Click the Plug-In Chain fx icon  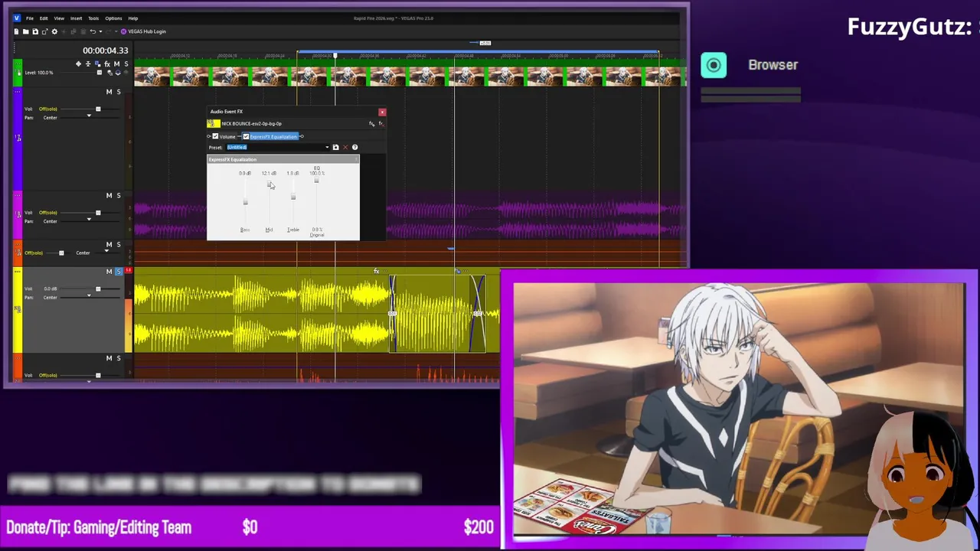pos(371,123)
